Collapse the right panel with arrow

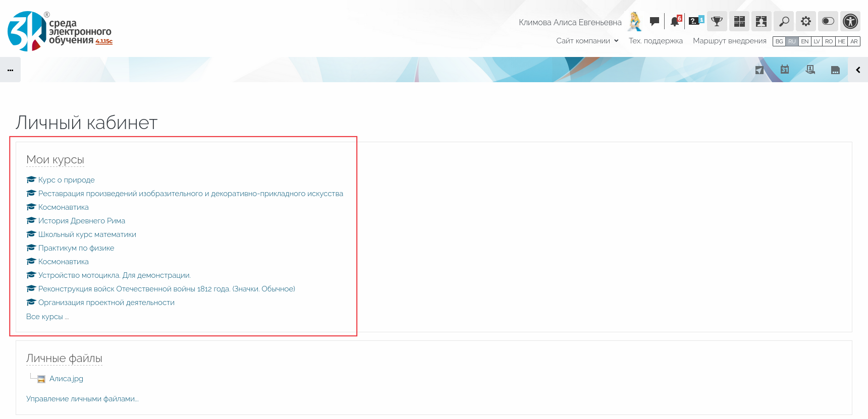tap(858, 70)
